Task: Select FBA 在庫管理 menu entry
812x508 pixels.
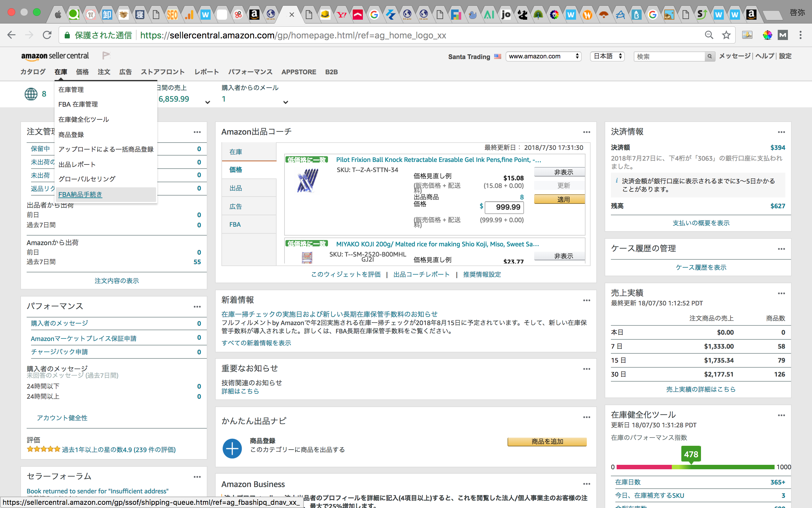Action: pyautogui.click(x=78, y=104)
